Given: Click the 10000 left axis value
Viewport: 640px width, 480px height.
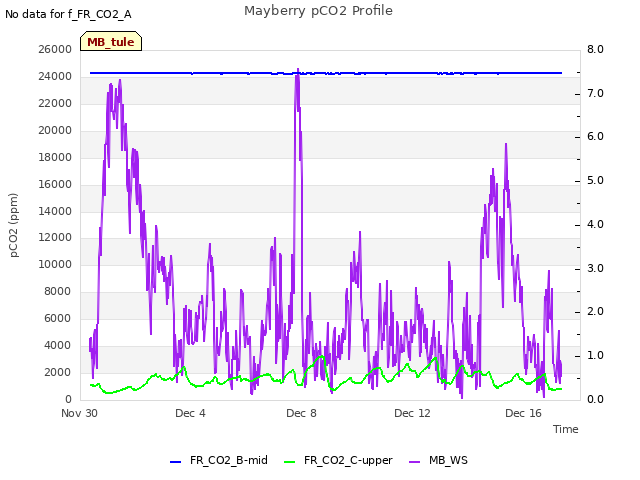Looking at the screenshot, I should [55, 264].
